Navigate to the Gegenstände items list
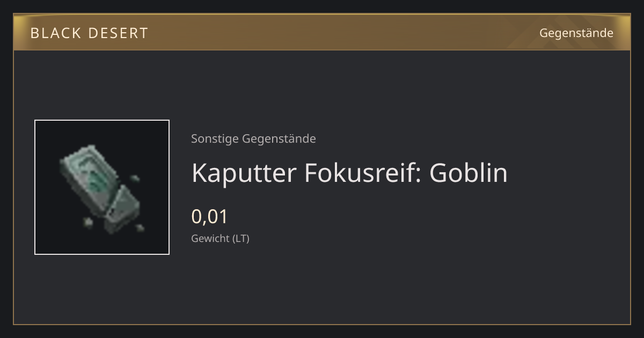This screenshot has height=338, width=644. click(x=576, y=33)
